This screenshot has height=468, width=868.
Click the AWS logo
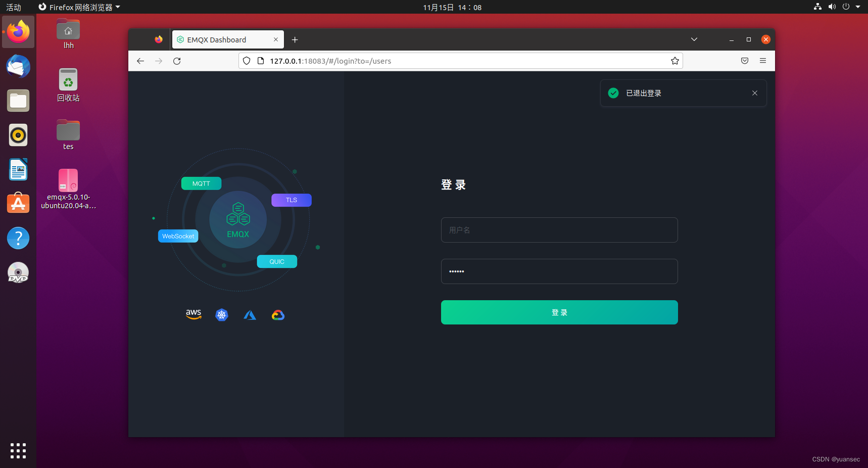point(194,314)
